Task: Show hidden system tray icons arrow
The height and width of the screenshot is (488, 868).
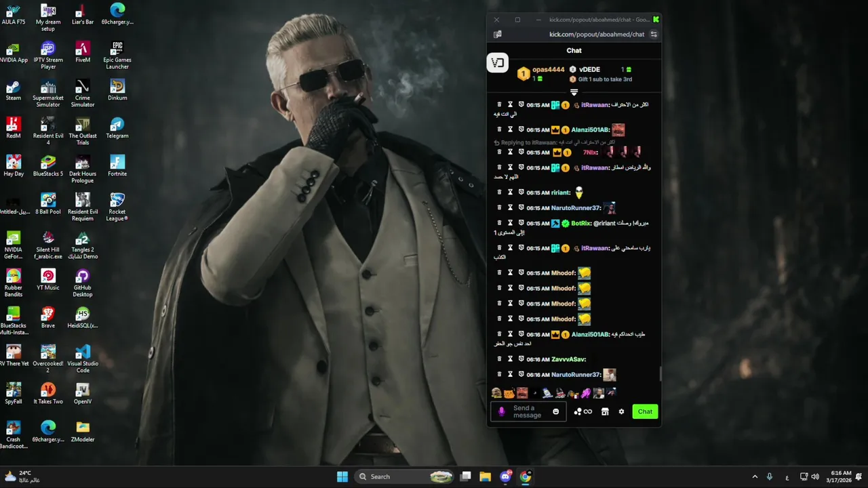Action: (x=755, y=476)
